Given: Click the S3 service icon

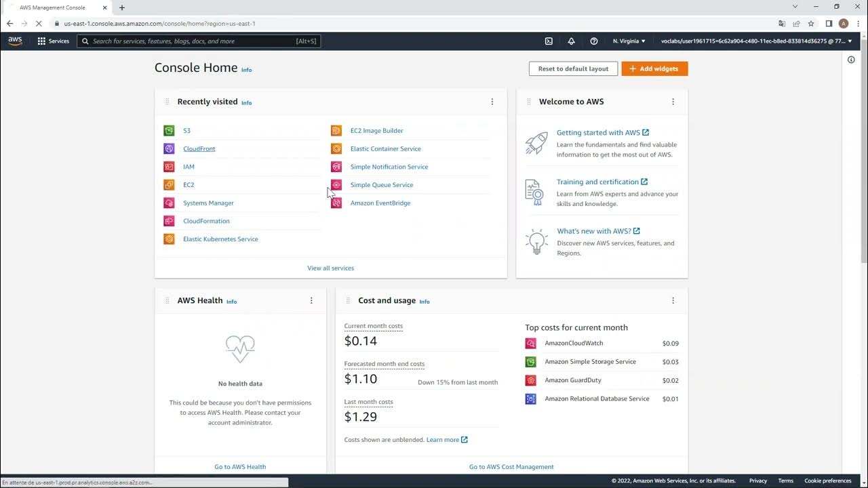Looking at the screenshot, I should tap(169, 131).
